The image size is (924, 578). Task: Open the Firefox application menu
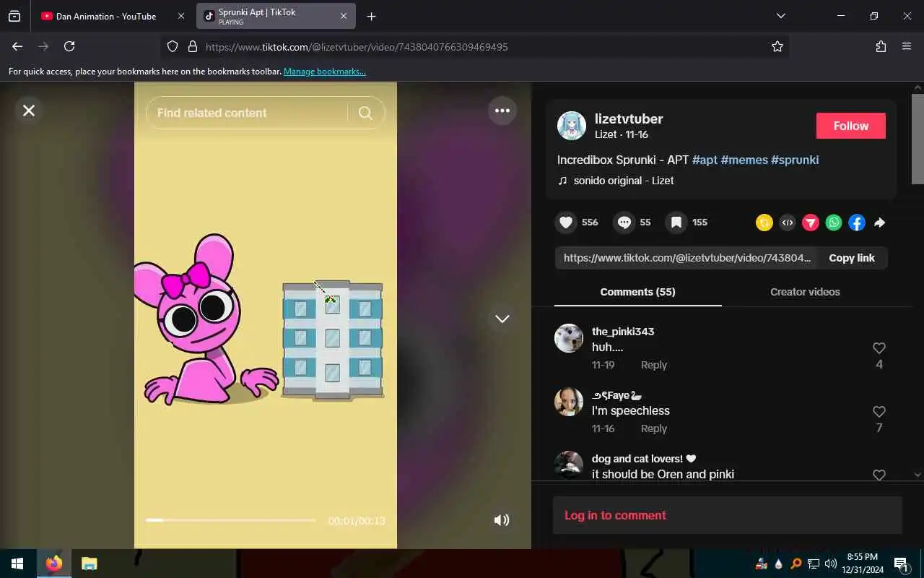907,46
